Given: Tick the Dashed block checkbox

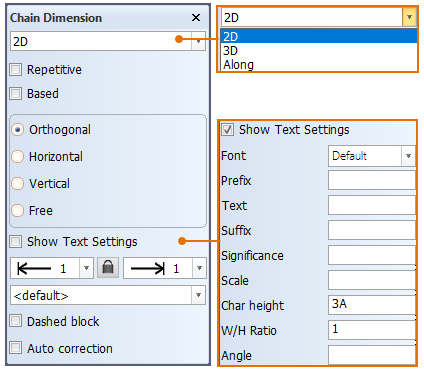Looking at the screenshot, I should pyautogui.click(x=16, y=321).
